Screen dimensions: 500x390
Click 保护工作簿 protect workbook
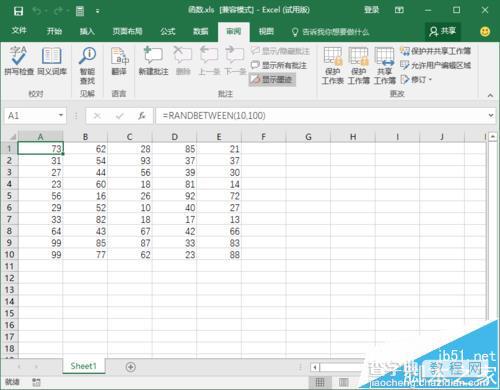click(x=359, y=66)
